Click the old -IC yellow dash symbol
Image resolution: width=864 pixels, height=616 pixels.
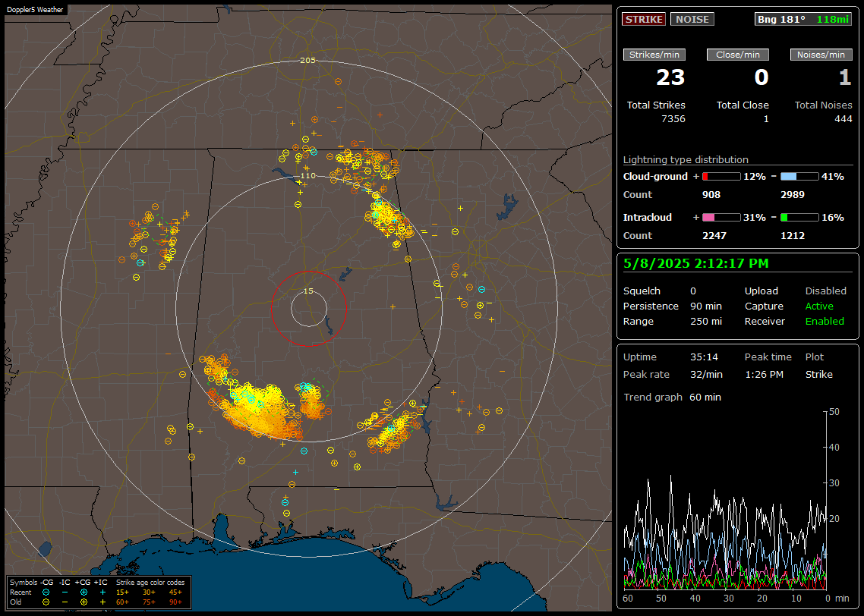click(x=65, y=602)
